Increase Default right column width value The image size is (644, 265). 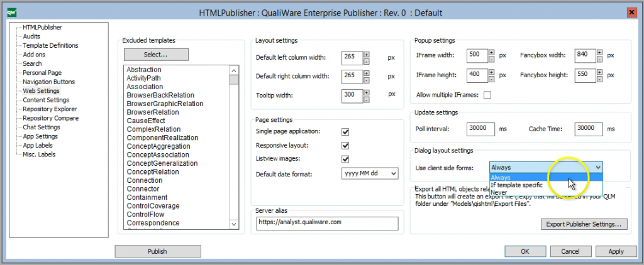(367, 73)
